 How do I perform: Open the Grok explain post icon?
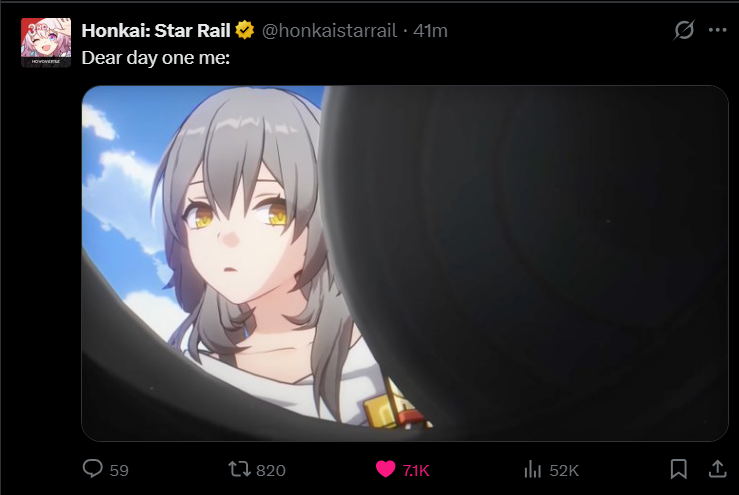click(683, 30)
